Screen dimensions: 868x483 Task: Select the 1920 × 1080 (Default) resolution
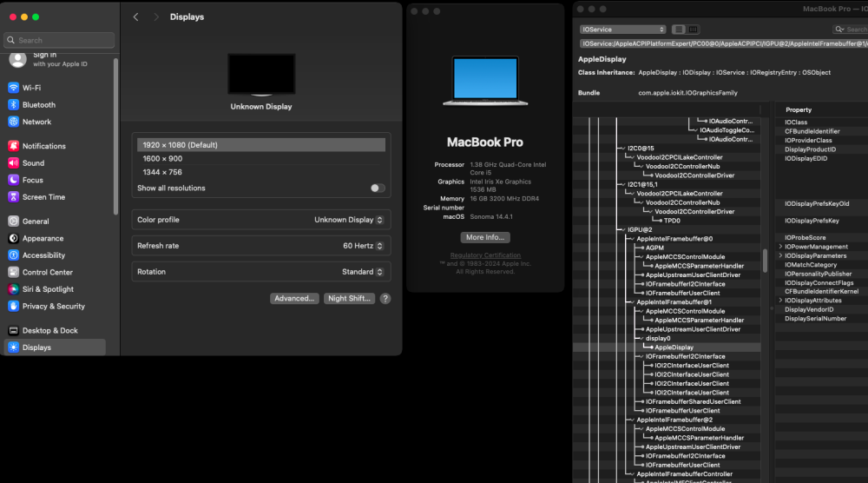point(261,145)
